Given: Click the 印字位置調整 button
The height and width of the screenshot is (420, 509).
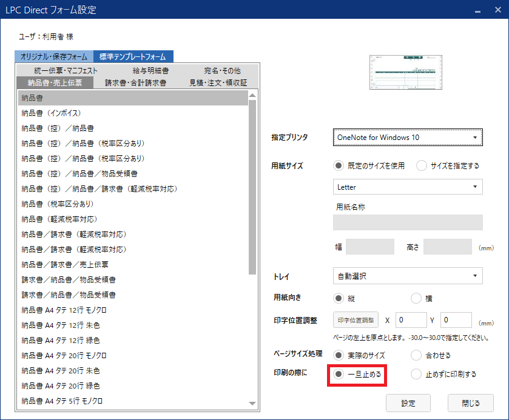Looking at the screenshot, I should pos(356,320).
